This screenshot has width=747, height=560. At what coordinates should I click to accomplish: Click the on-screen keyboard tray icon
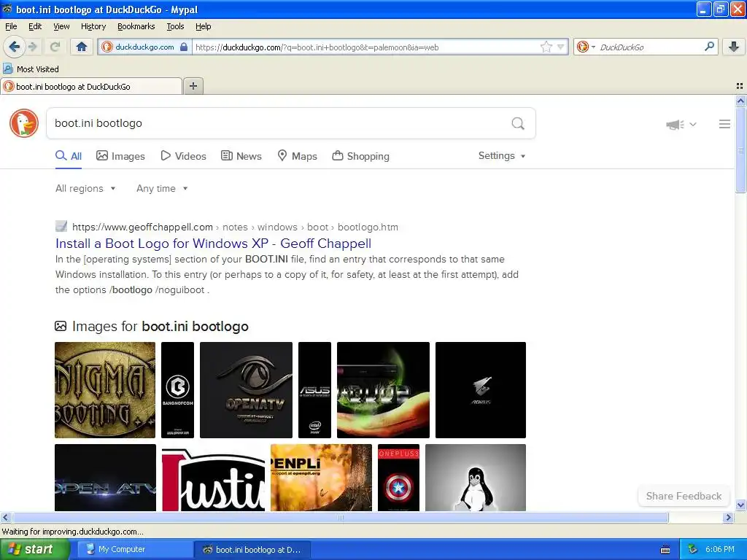point(665,550)
